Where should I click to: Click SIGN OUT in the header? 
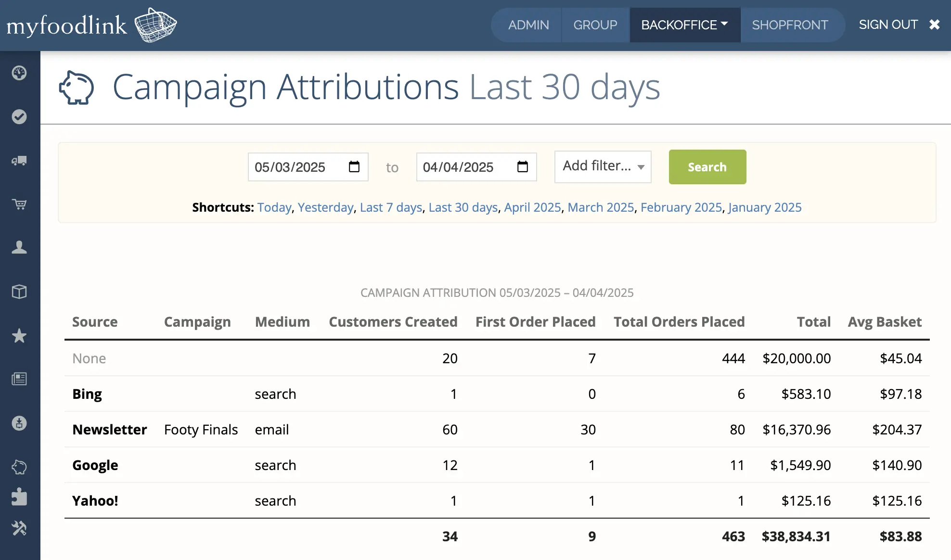[x=888, y=25]
